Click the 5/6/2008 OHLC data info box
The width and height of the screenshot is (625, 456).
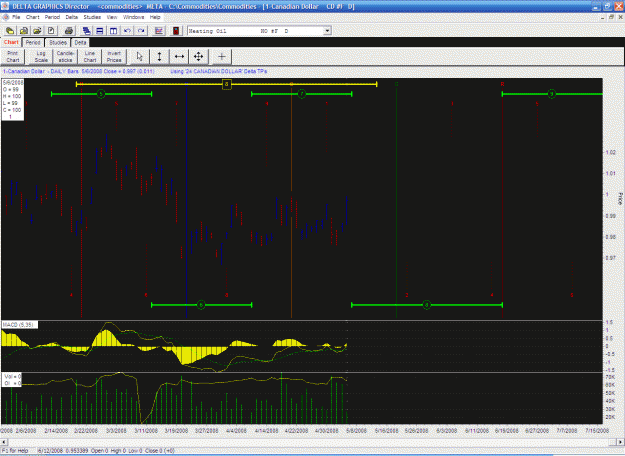pyautogui.click(x=13, y=100)
